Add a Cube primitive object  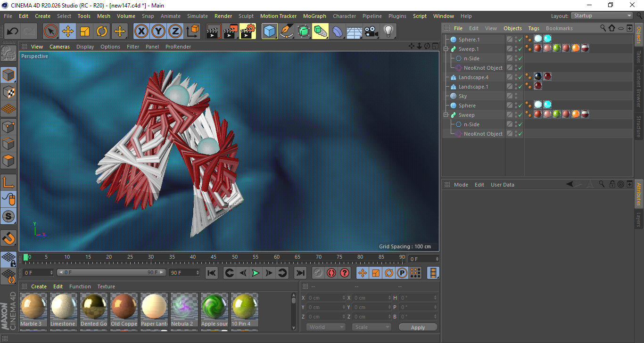270,32
